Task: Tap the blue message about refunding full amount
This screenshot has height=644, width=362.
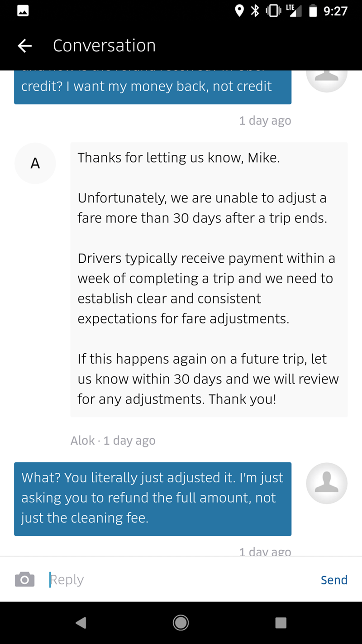Action: coord(152,498)
